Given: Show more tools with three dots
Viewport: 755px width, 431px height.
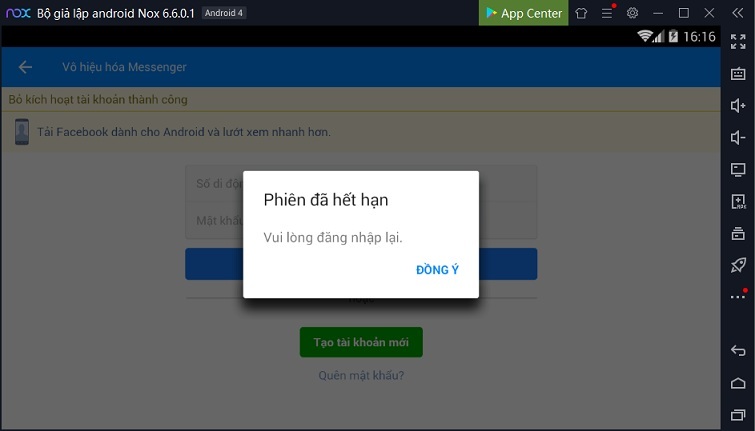Looking at the screenshot, I should pyautogui.click(x=738, y=297).
